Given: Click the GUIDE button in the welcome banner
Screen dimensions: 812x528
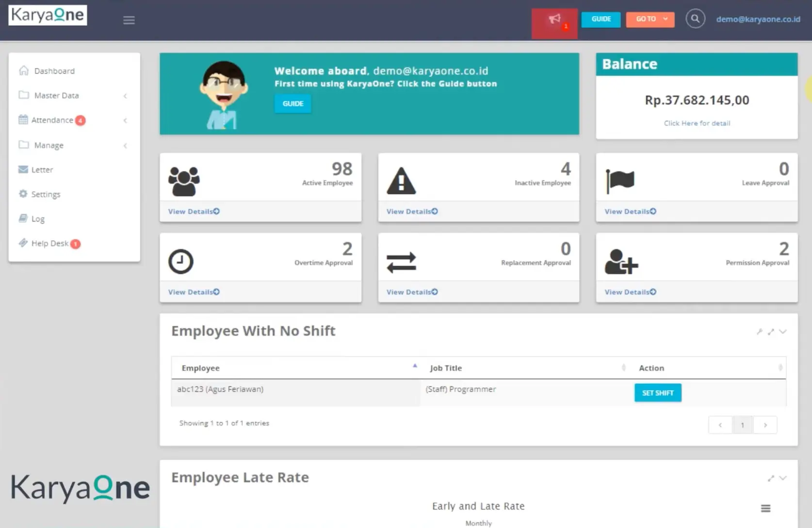Looking at the screenshot, I should [x=292, y=103].
